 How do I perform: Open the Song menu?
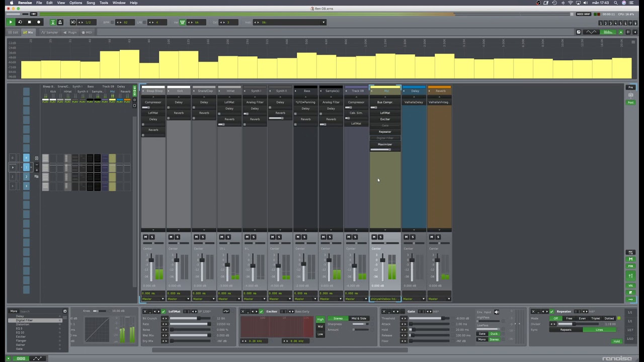pyautogui.click(x=91, y=3)
